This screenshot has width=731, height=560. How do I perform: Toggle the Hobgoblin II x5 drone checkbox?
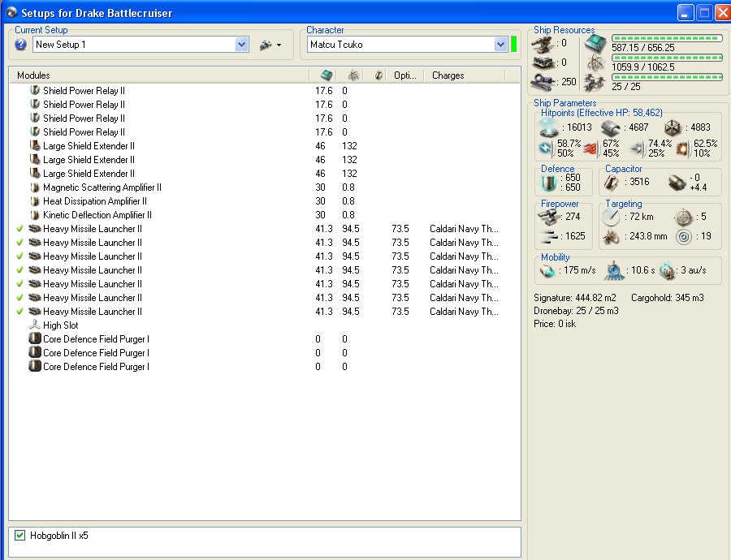click(x=19, y=536)
